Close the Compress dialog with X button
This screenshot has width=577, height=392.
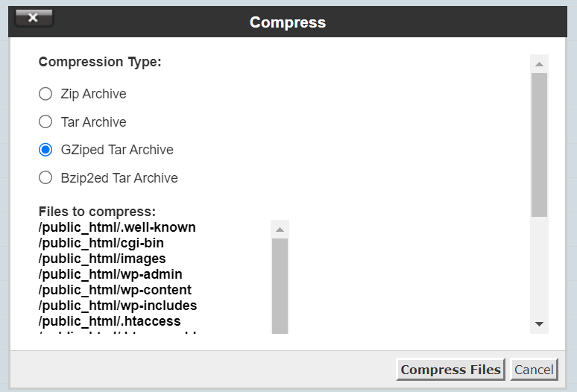(x=34, y=19)
